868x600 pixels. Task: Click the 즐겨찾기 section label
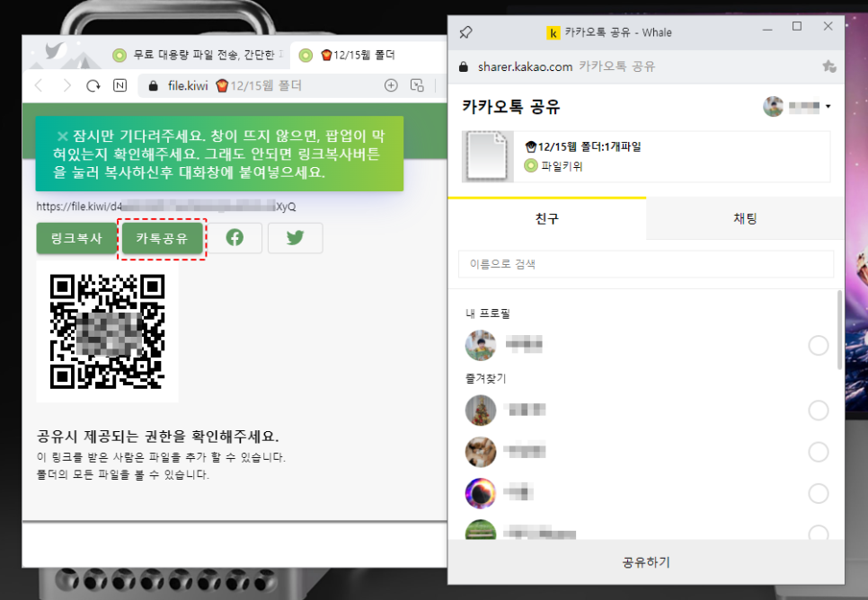485,379
